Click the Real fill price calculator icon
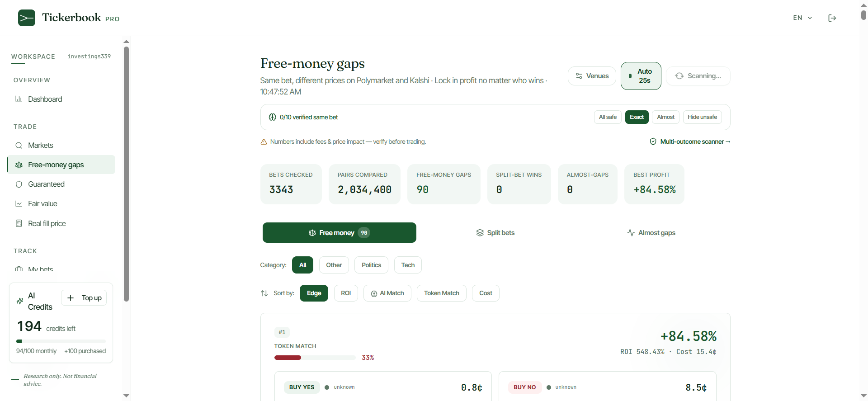 [19, 223]
